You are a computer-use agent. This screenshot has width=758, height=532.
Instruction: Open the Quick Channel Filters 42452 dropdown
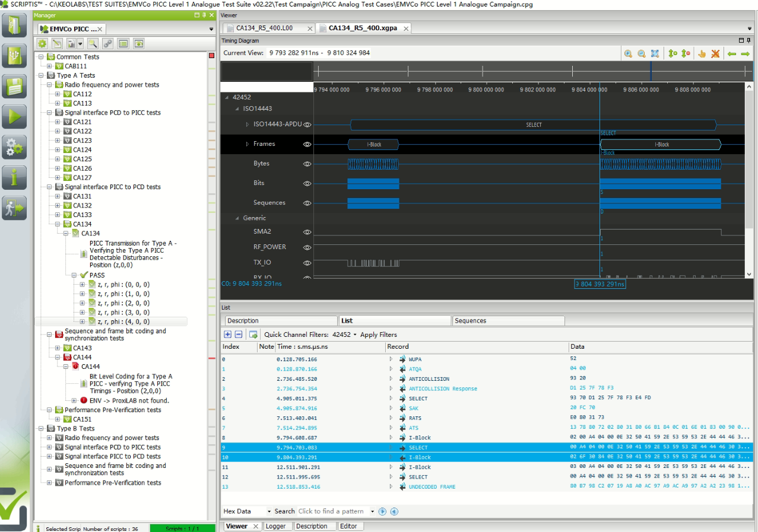344,335
